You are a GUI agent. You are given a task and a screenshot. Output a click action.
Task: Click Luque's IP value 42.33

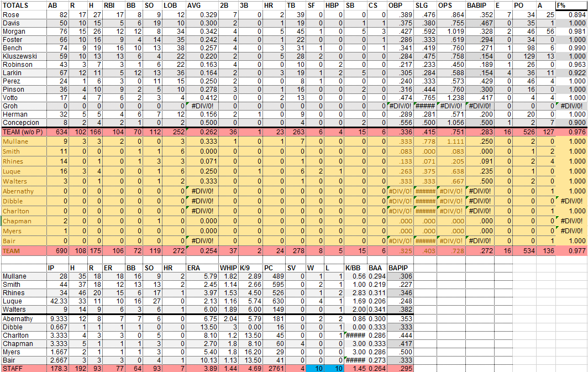[x=57, y=301]
